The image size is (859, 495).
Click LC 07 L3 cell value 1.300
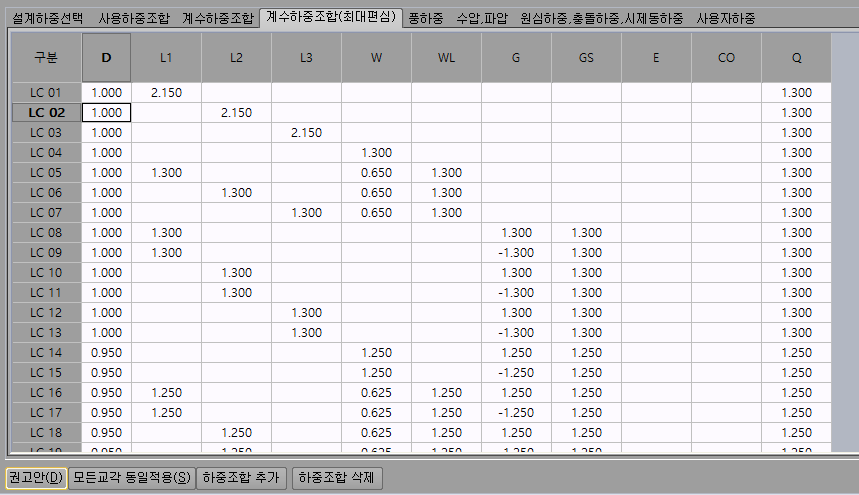tap(306, 212)
